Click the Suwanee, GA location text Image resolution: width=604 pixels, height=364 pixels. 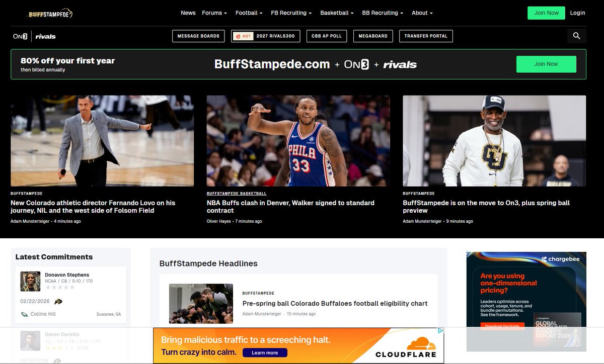pos(109,314)
